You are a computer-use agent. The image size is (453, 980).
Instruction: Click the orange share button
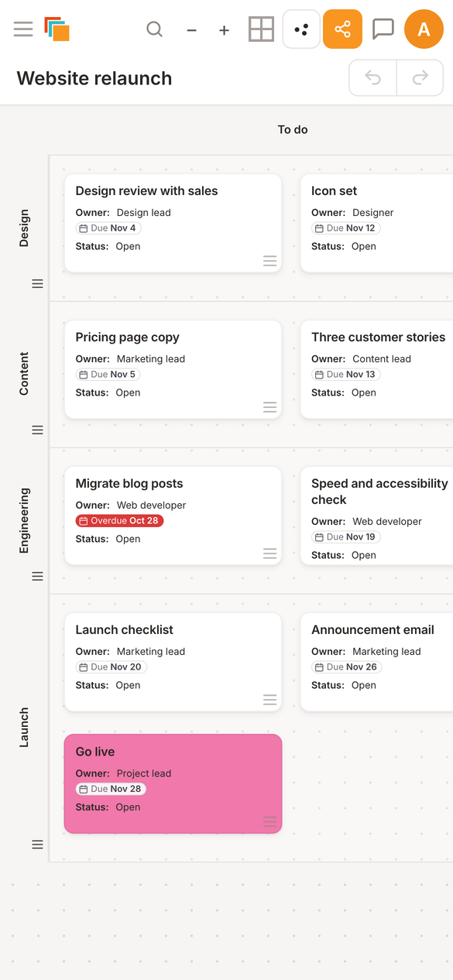(x=342, y=29)
